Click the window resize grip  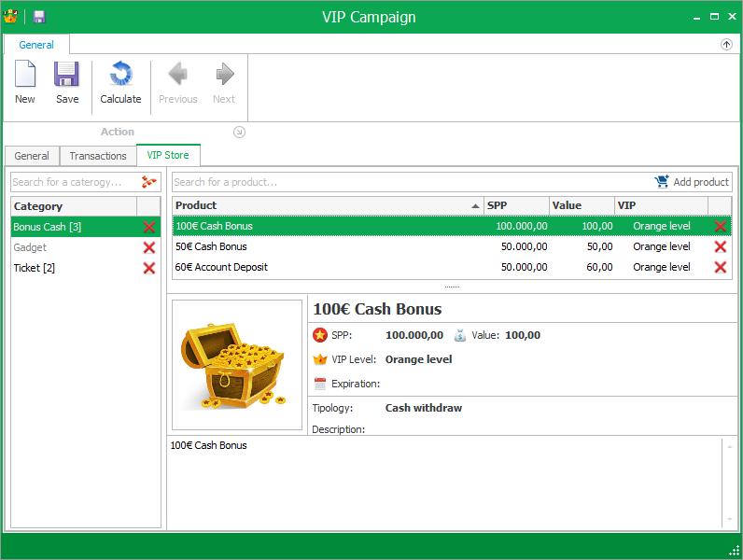pos(734,551)
